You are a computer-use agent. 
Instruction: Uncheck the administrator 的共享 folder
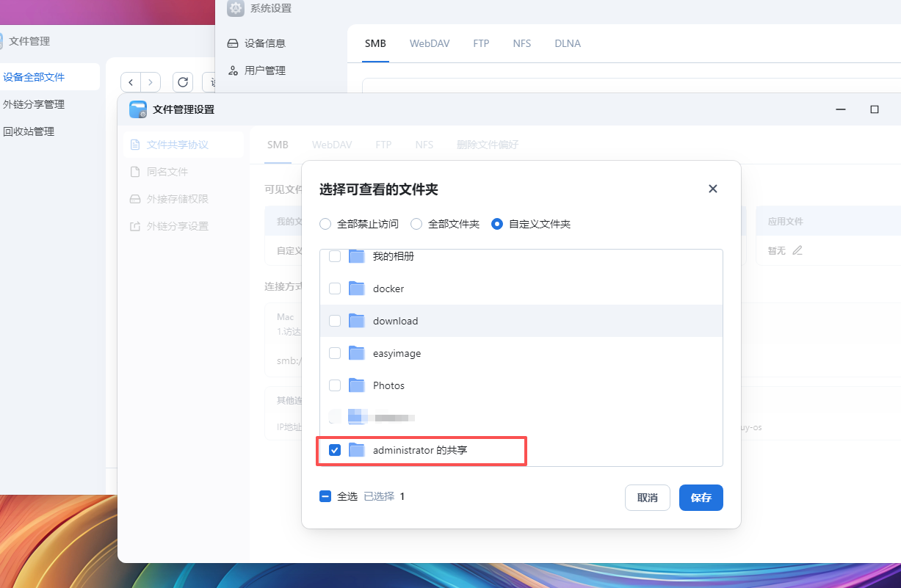pyautogui.click(x=335, y=450)
